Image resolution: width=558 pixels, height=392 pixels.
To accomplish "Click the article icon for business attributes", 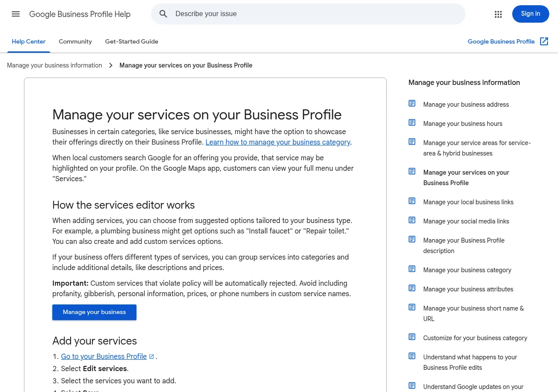I will [412, 288].
